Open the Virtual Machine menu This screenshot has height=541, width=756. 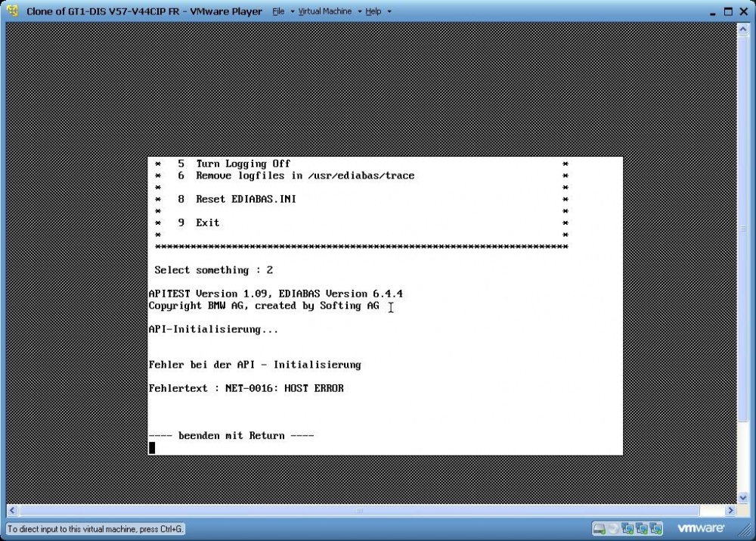(x=325, y=11)
